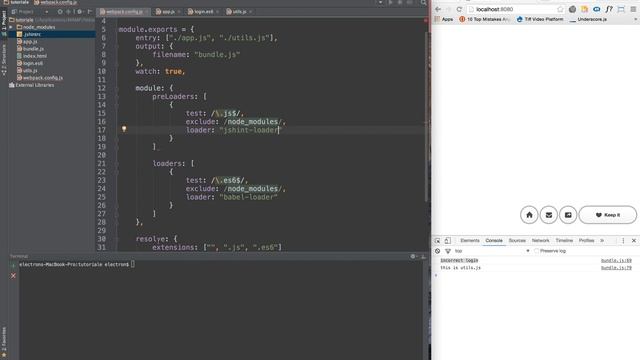Open the Elements tab in DevTools

470,241
